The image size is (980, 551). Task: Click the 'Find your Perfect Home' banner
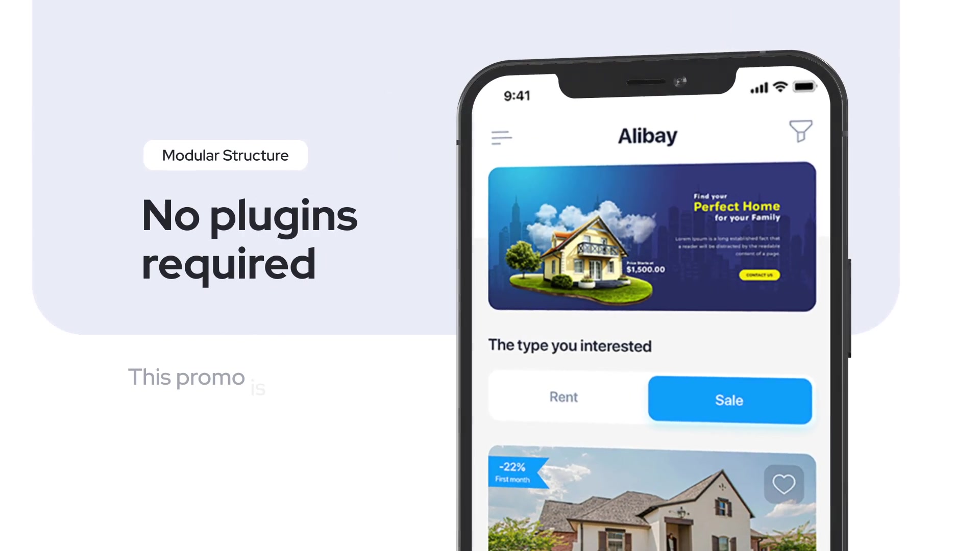650,236
